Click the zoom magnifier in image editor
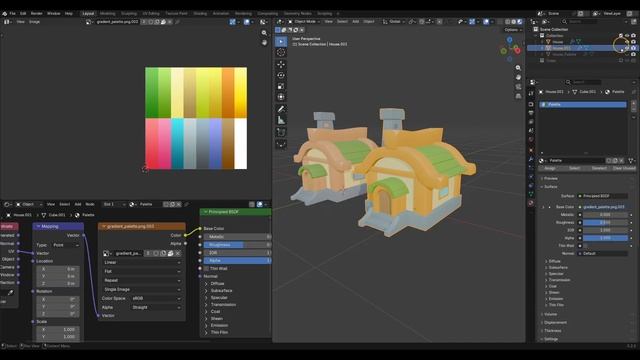The image size is (640, 360). 264,33
